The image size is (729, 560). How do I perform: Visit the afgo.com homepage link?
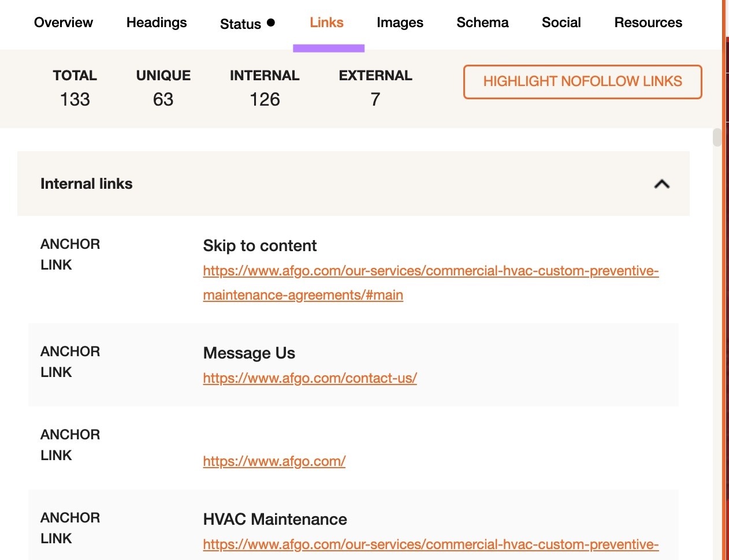coord(274,461)
